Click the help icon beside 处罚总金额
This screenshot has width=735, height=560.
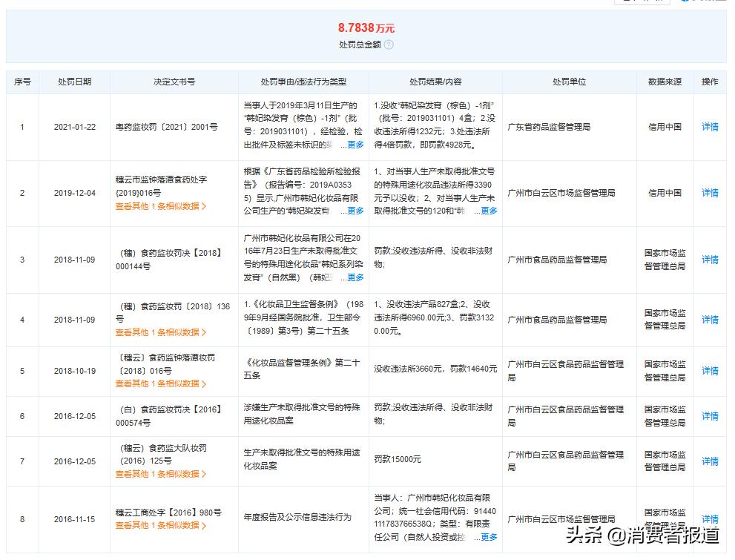[389, 45]
